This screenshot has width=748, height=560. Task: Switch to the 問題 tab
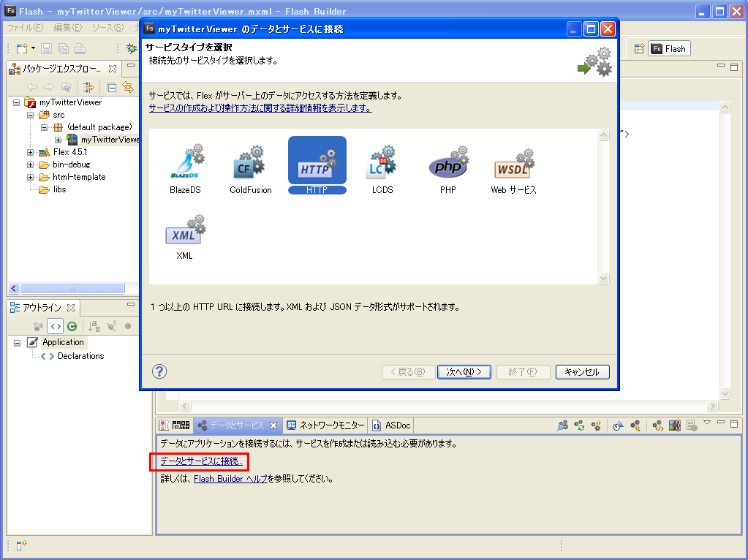[175, 425]
